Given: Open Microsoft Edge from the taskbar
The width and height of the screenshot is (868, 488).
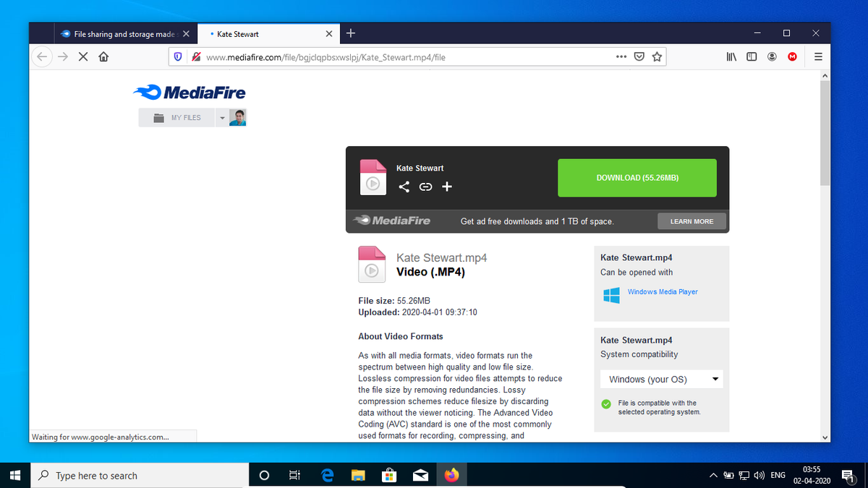Looking at the screenshot, I should [x=327, y=475].
